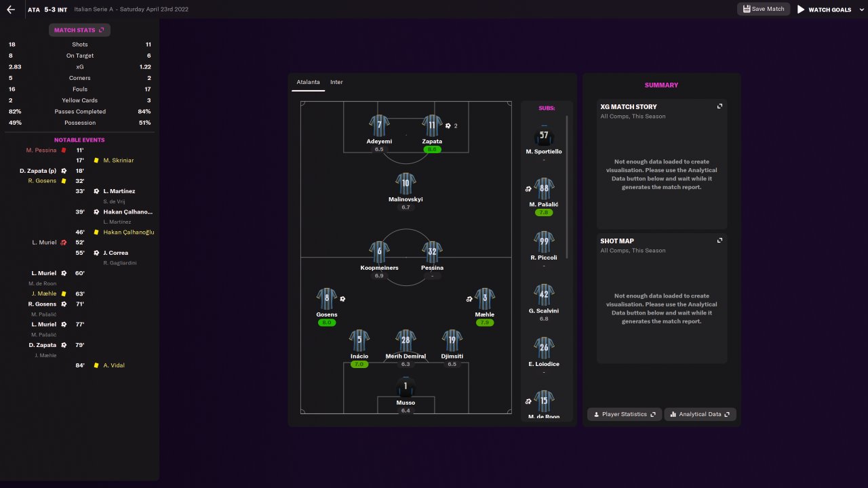
Task: Click R. Gosens' goal entry at 71'
Action: coord(43,304)
